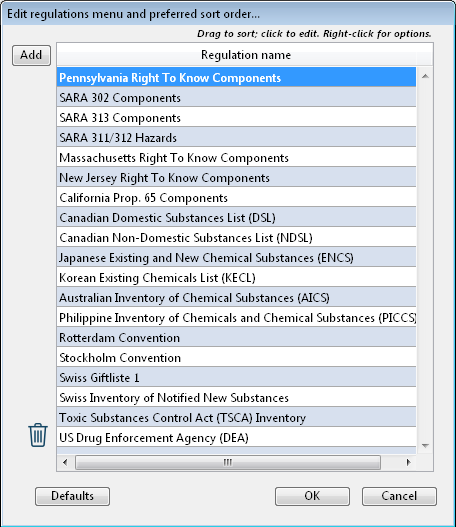
Task: Select Massachusetts Right To Know Components
Action: click(236, 158)
